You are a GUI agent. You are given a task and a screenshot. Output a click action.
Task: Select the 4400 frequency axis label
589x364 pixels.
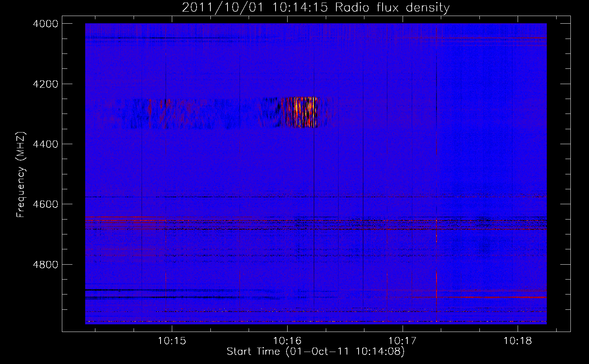[46, 144]
